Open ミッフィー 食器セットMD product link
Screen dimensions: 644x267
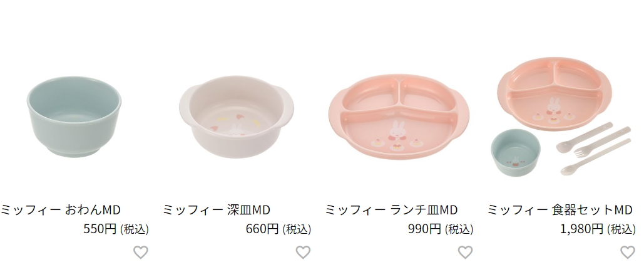coord(560,210)
